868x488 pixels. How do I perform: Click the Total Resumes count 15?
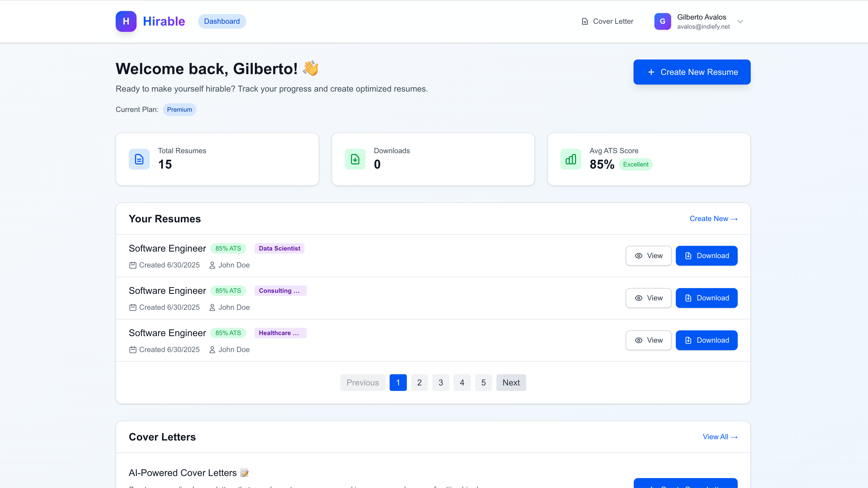[165, 164]
